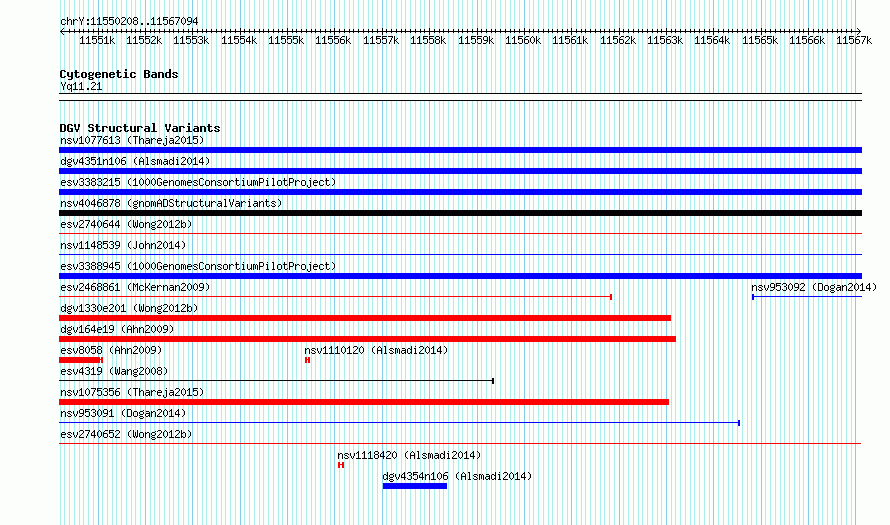Click the thin red line under esv2740652
The width and height of the screenshot is (890, 525).
coord(460,443)
